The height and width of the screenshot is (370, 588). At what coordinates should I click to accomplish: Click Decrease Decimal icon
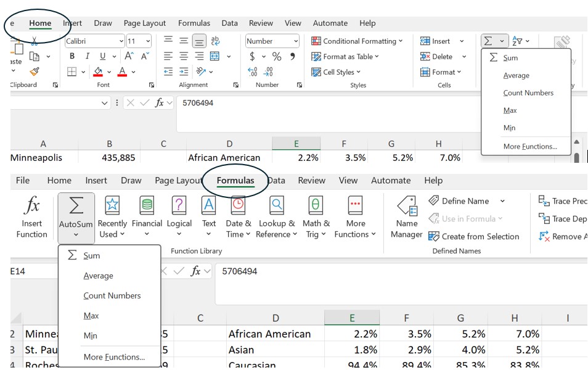tap(269, 72)
